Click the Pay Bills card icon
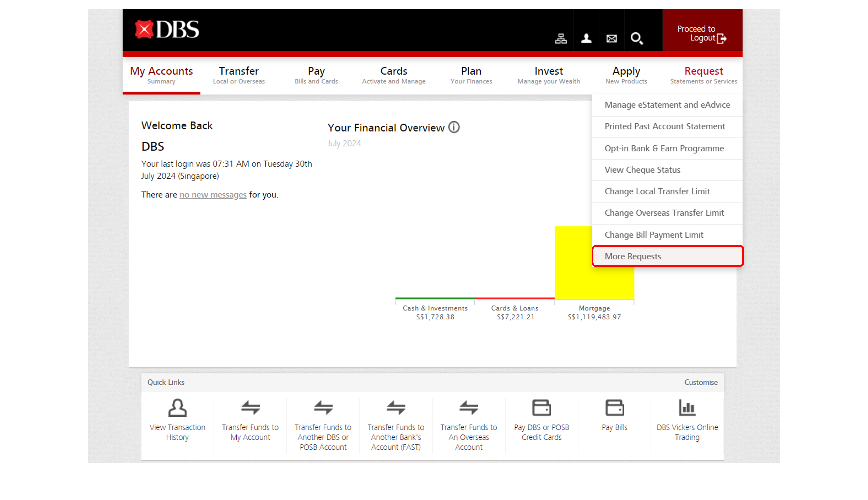 click(x=614, y=408)
